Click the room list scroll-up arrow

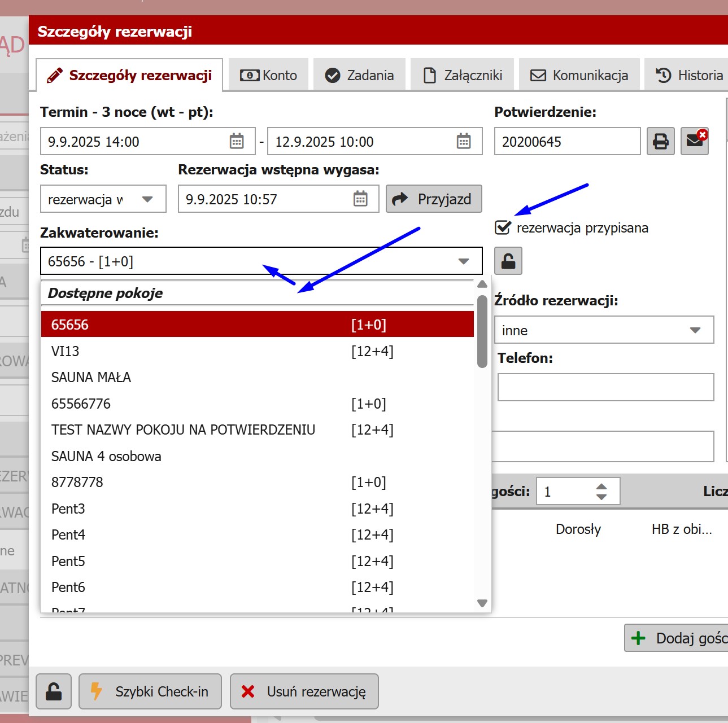click(482, 284)
